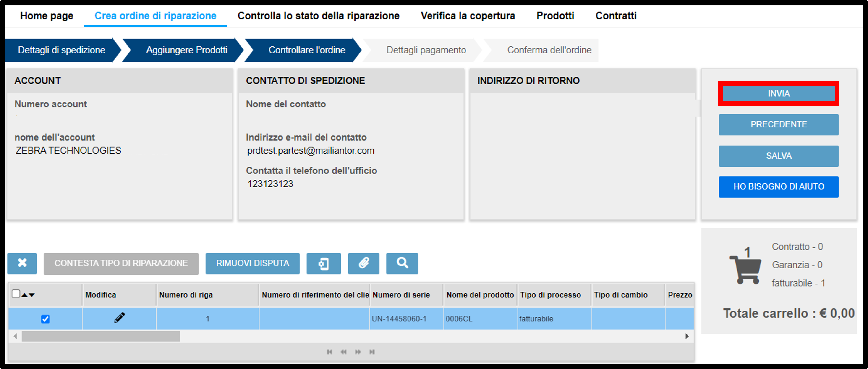This screenshot has height=369, width=868.
Task: Click the Tipo di cambio column header
Action: pyautogui.click(x=628, y=295)
